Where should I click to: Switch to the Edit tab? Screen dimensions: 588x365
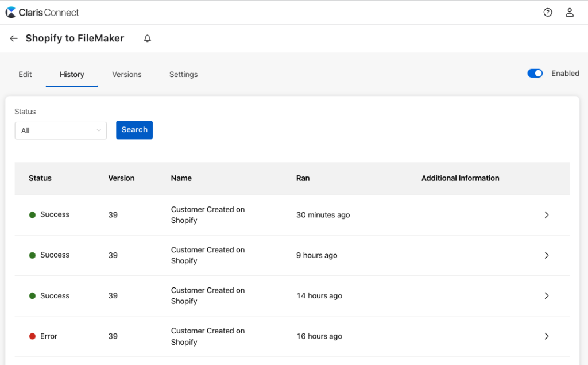[x=25, y=74]
